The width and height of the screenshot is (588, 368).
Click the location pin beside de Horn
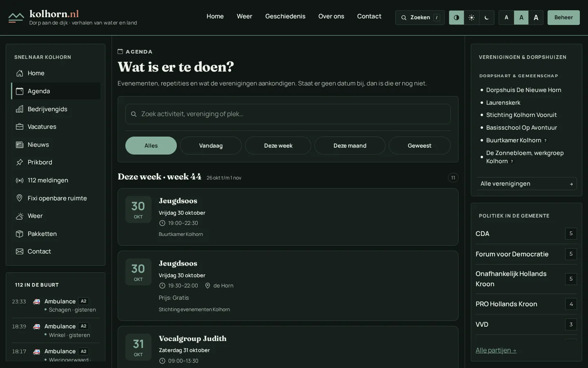click(207, 286)
